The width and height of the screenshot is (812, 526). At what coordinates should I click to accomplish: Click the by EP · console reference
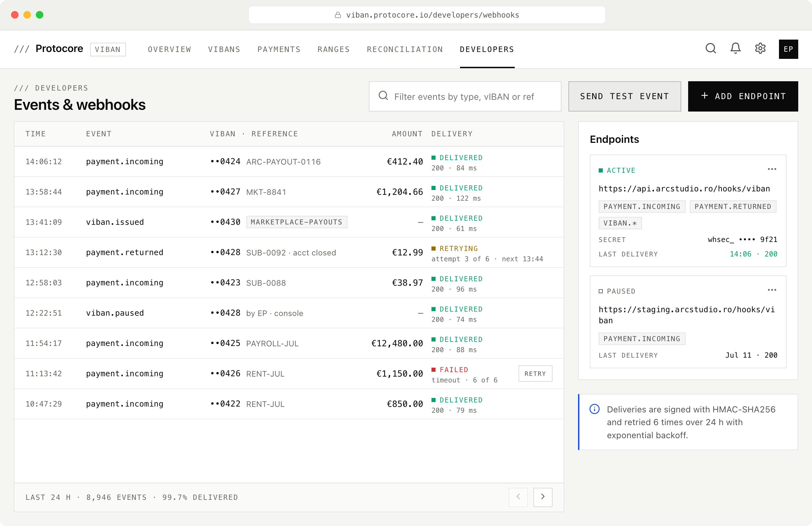click(x=275, y=313)
